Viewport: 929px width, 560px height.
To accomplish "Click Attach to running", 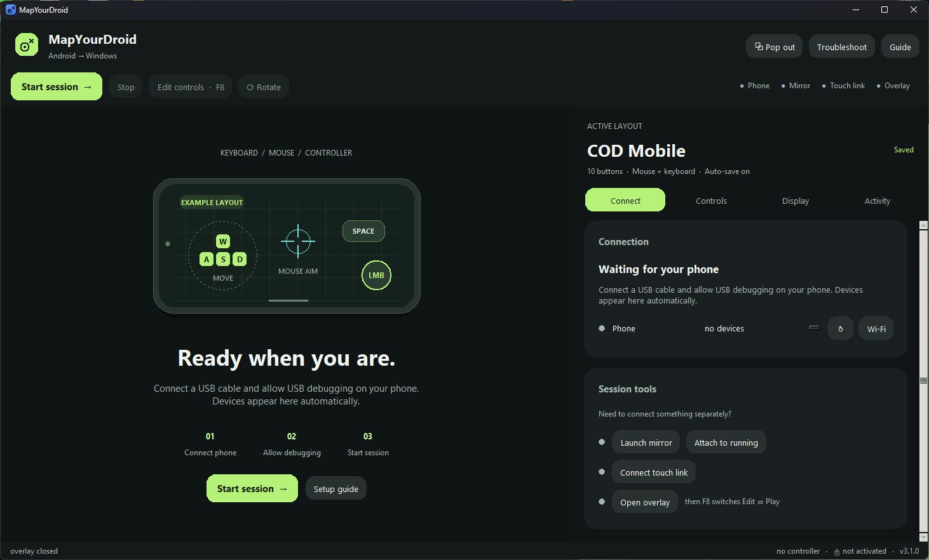I will point(726,443).
